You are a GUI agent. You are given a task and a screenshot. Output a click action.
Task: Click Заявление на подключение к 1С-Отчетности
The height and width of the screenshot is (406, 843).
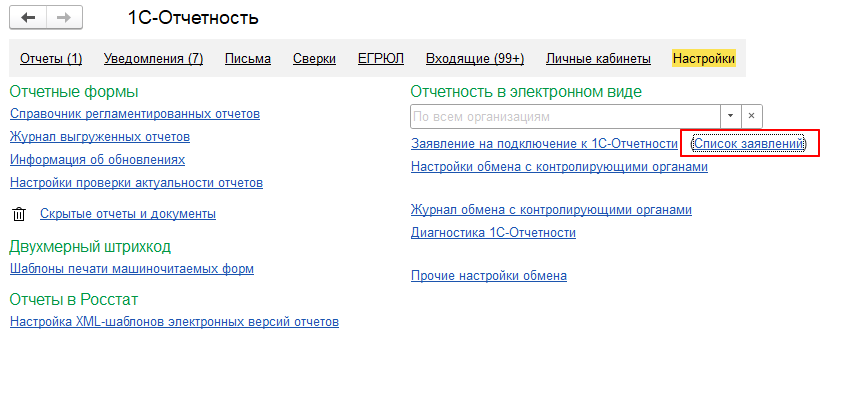544,144
